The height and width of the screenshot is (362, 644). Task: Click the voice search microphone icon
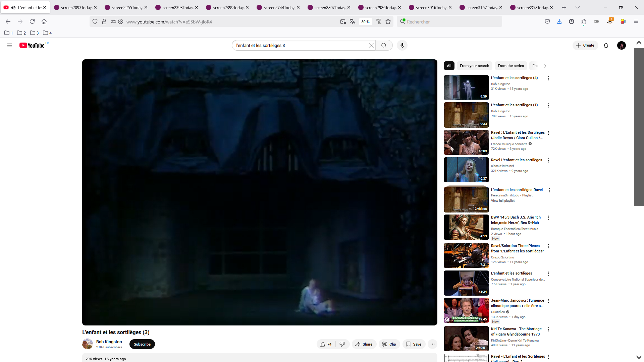point(402,45)
